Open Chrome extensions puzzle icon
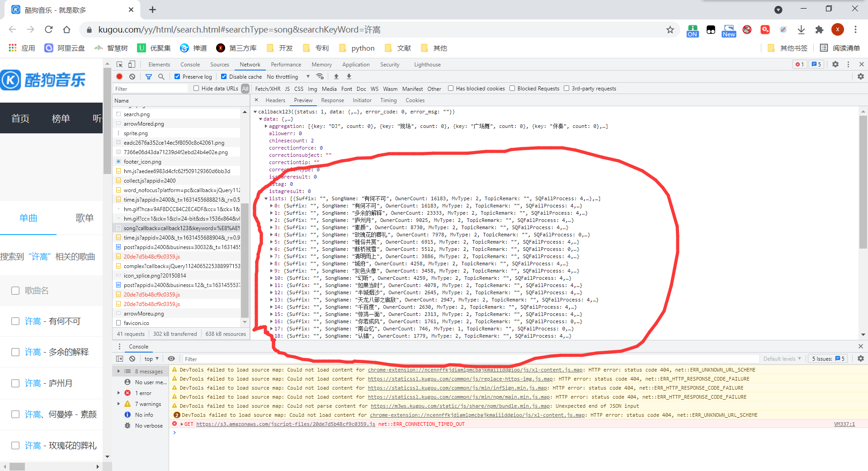Image resolution: width=868 pixels, height=471 pixels. [x=819, y=29]
